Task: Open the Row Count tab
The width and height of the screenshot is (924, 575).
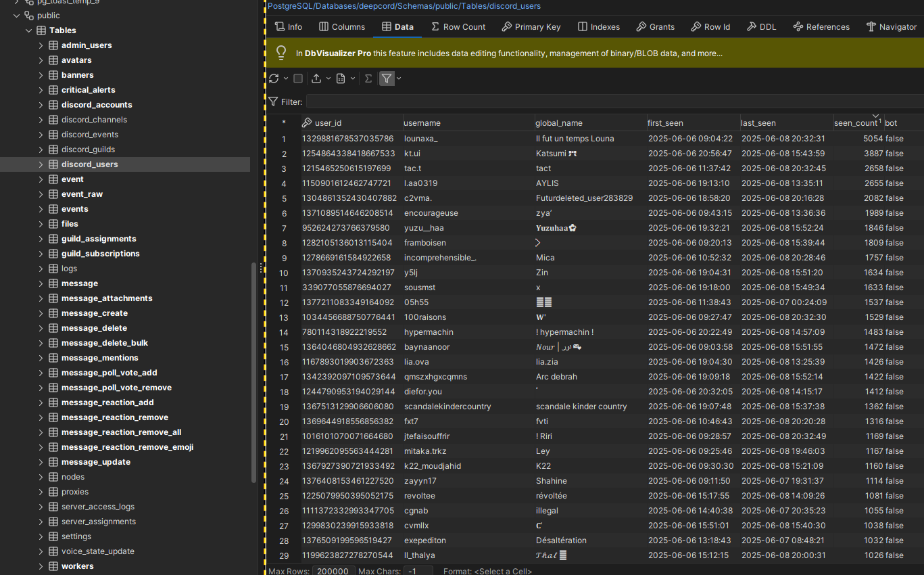Action: coord(458,27)
